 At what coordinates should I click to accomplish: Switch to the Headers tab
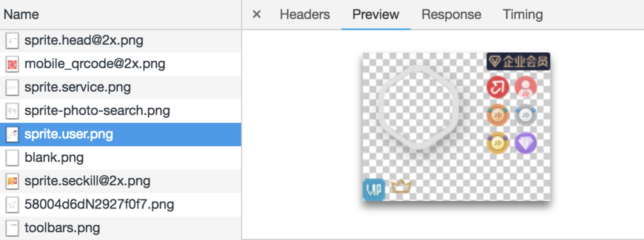coord(305,15)
